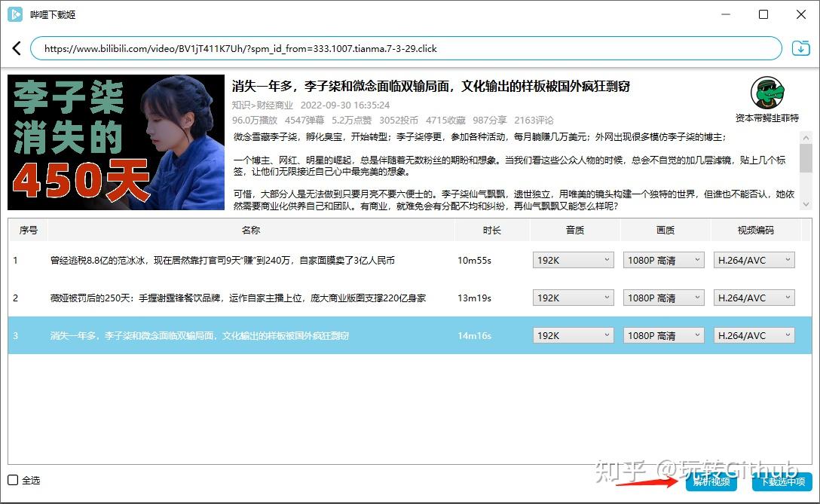
Task: Click the 音质 column header
Action: point(575,230)
